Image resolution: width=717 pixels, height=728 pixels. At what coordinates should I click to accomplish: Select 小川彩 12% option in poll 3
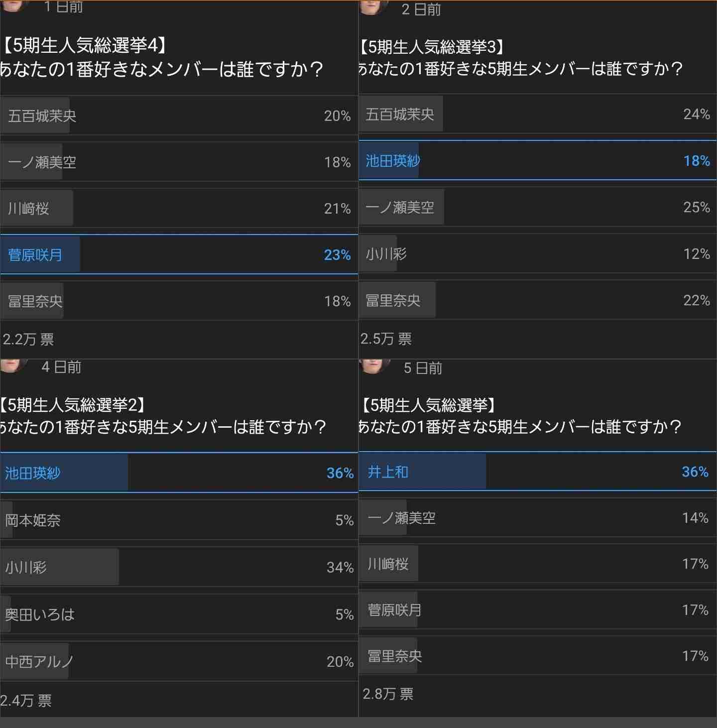[538, 253]
